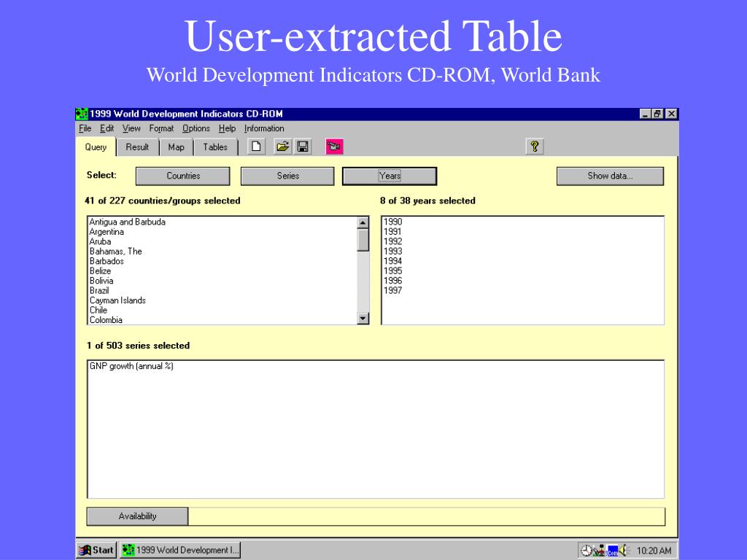The width and height of the screenshot is (747, 560).
Task: Select GNP growth (annual %) series
Action: [131, 366]
